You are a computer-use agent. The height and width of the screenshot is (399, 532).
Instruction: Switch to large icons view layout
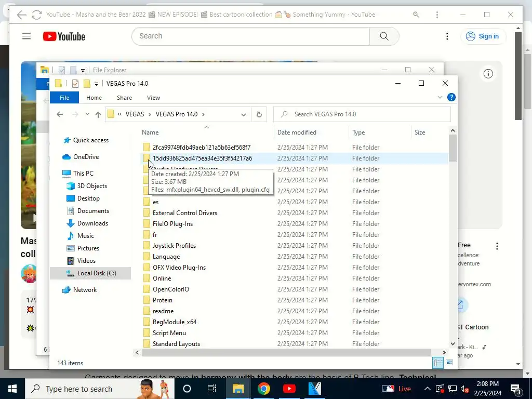click(x=449, y=363)
